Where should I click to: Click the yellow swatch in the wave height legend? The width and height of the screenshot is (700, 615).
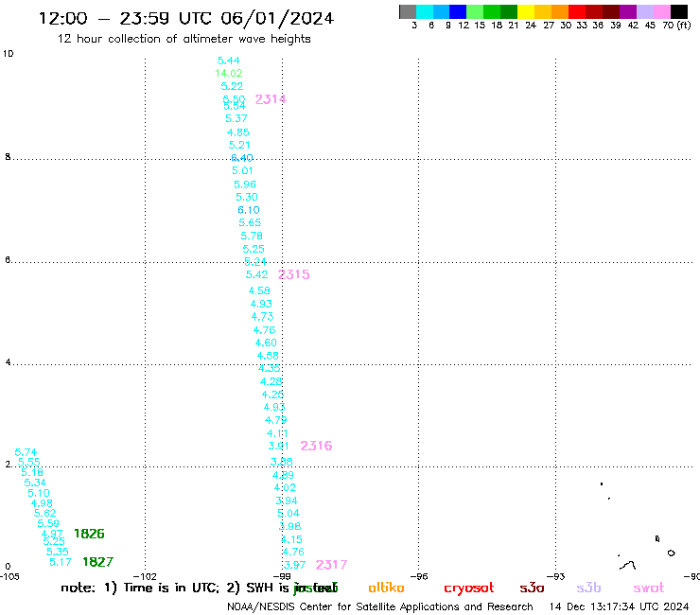click(x=526, y=11)
